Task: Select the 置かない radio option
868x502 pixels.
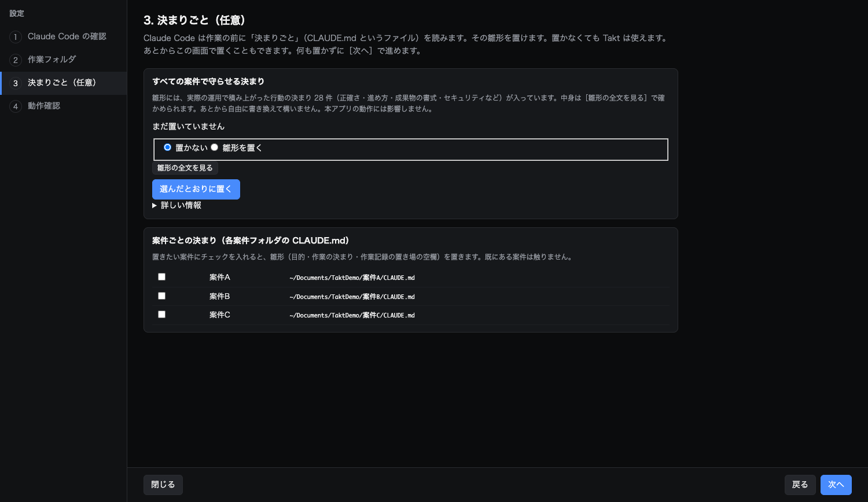Action: pos(167,147)
